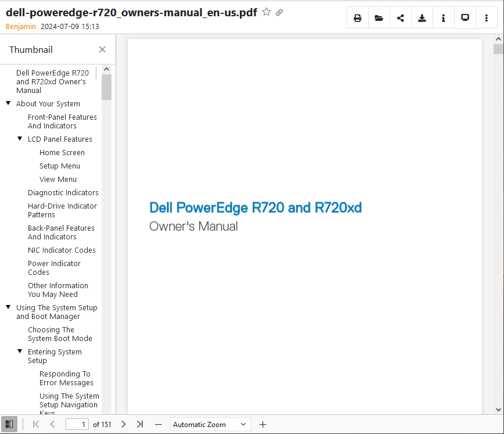Open file with the folder icon
The height and width of the screenshot is (434, 504).
[x=379, y=18]
